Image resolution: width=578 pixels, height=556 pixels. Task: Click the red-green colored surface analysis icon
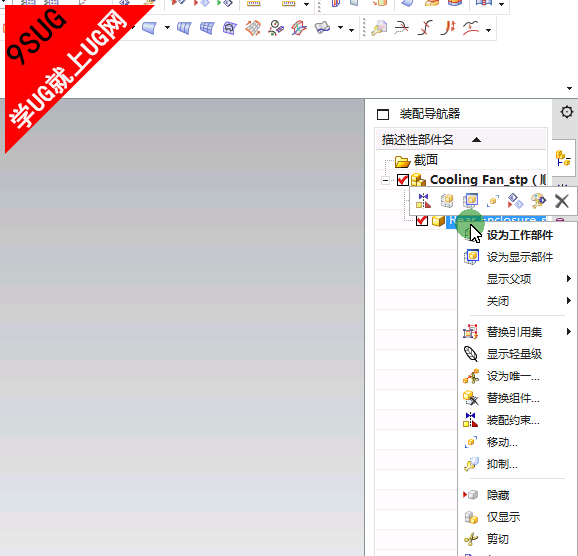point(299,28)
